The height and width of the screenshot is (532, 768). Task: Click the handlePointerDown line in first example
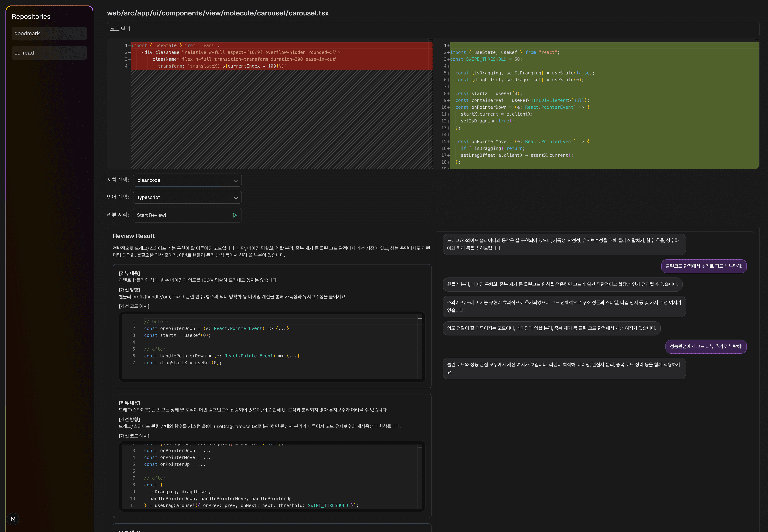pos(221,356)
